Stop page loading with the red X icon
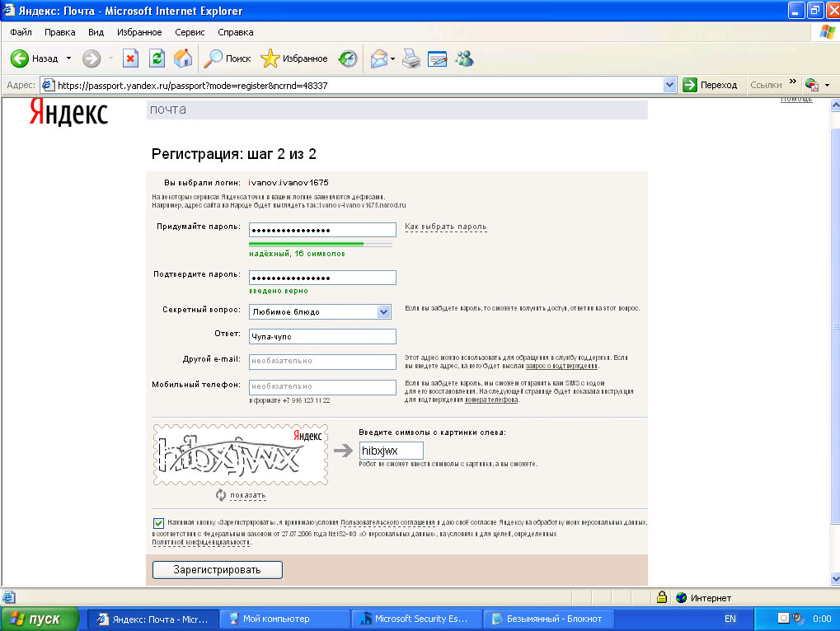 click(x=130, y=58)
